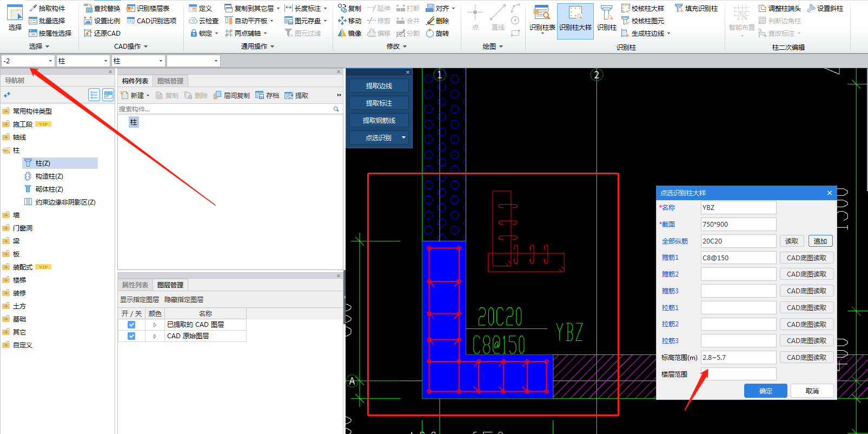Viewport: 868px width, 434px height.
Task: Click the 移动 move tool
Action: tap(349, 21)
